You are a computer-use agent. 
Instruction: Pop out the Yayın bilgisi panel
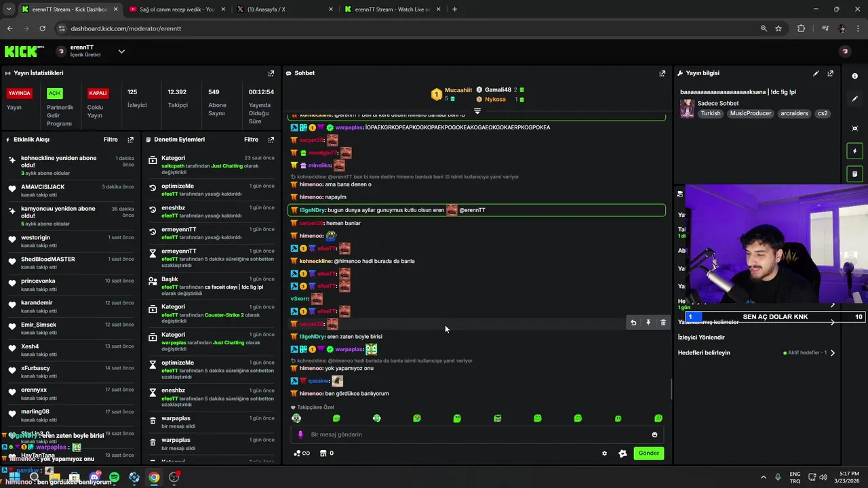pyautogui.click(x=831, y=73)
